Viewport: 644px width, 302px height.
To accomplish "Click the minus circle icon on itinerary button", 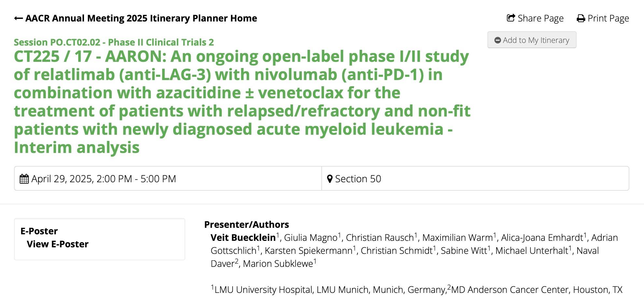I will 497,40.
